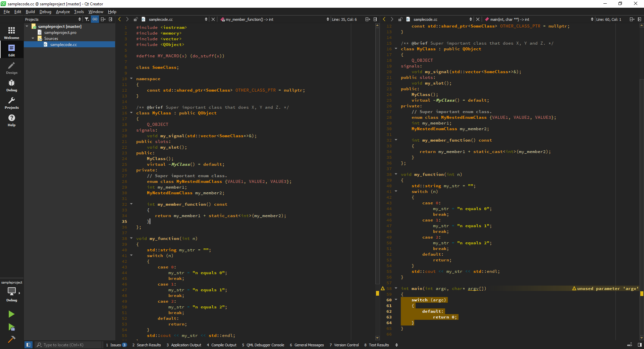Open General Messages pane
The height and width of the screenshot is (349, 644).
[307, 345]
